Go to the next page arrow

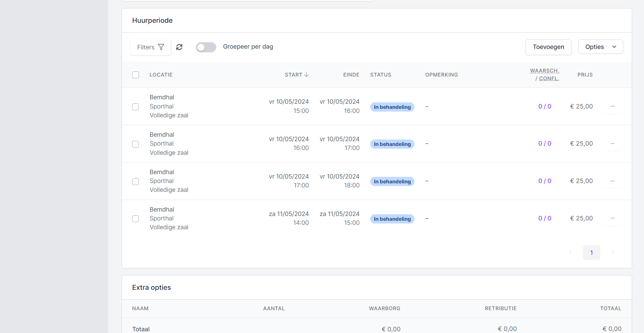[x=612, y=252]
